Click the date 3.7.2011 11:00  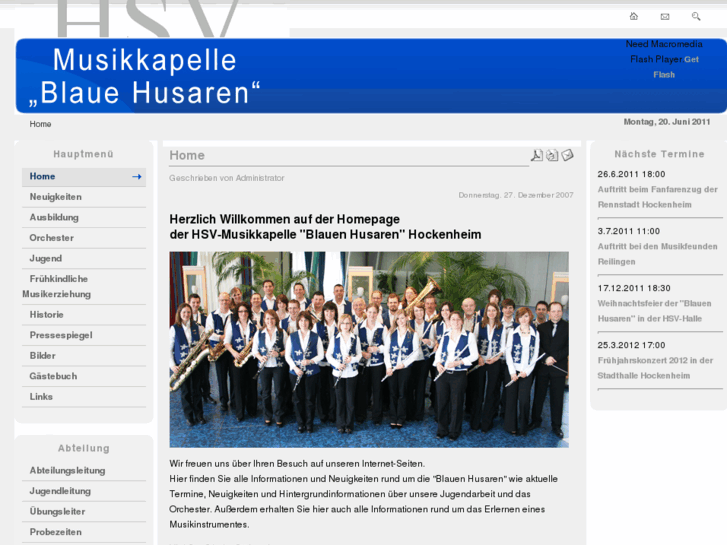(629, 231)
